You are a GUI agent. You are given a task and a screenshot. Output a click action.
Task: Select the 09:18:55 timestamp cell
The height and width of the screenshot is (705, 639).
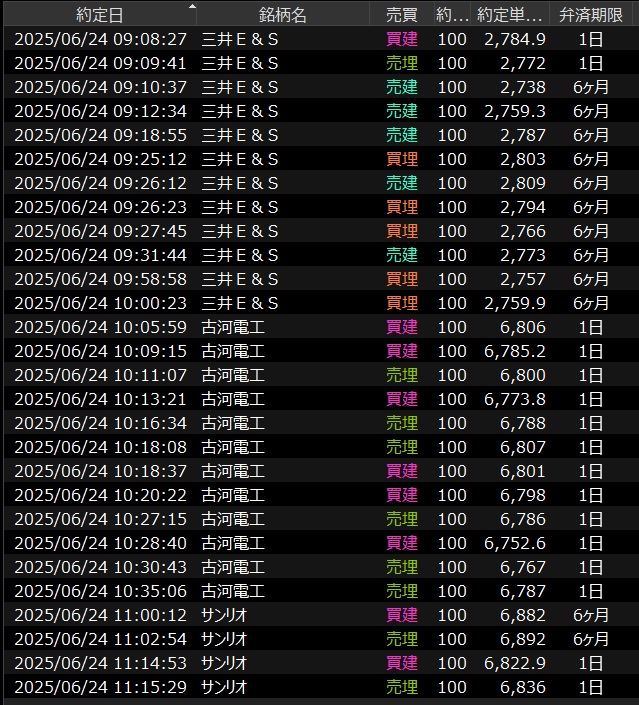pos(100,135)
